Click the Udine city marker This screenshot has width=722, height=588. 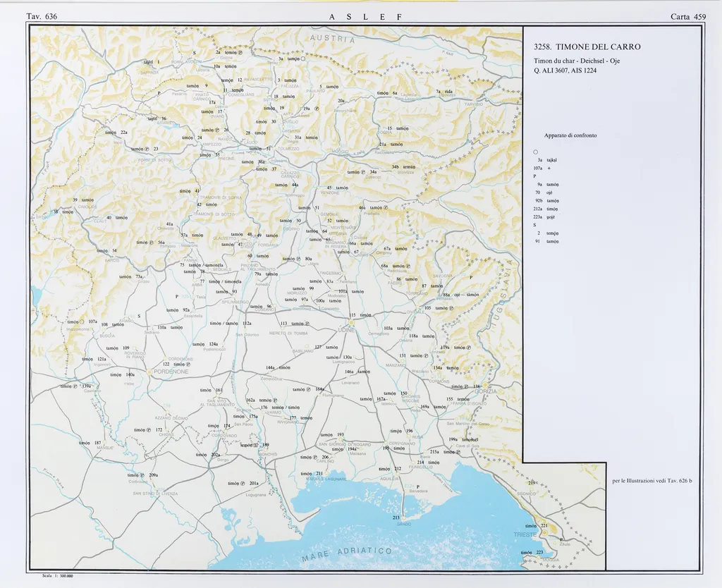pos(350,322)
